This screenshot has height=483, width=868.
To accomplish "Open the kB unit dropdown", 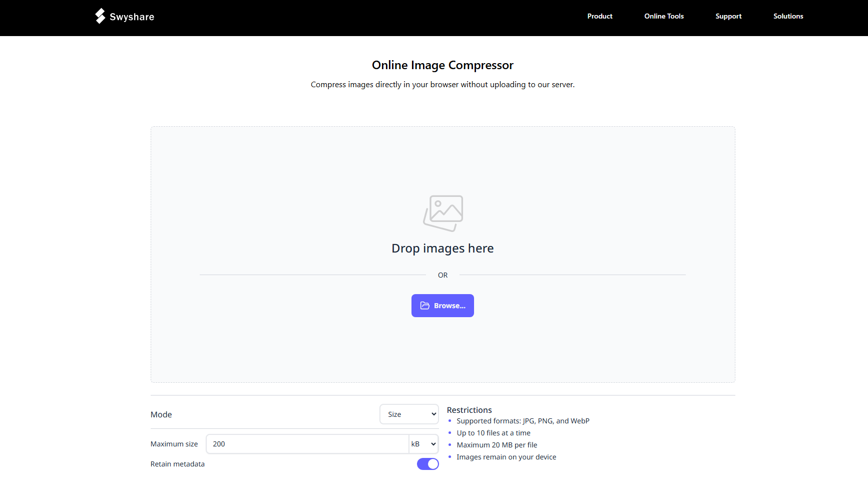I will pos(423,444).
